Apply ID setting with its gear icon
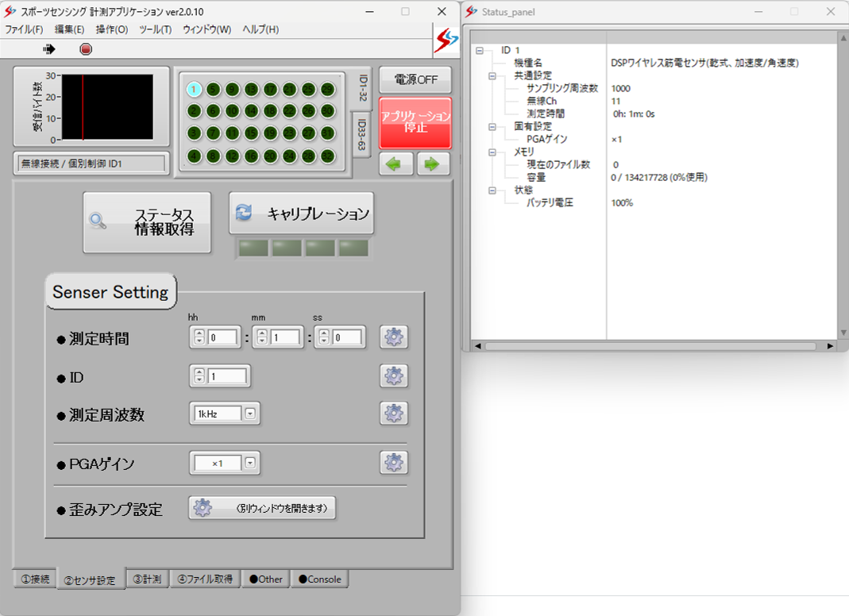The height and width of the screenshot is (616, 849). click(x=394, y=375)
